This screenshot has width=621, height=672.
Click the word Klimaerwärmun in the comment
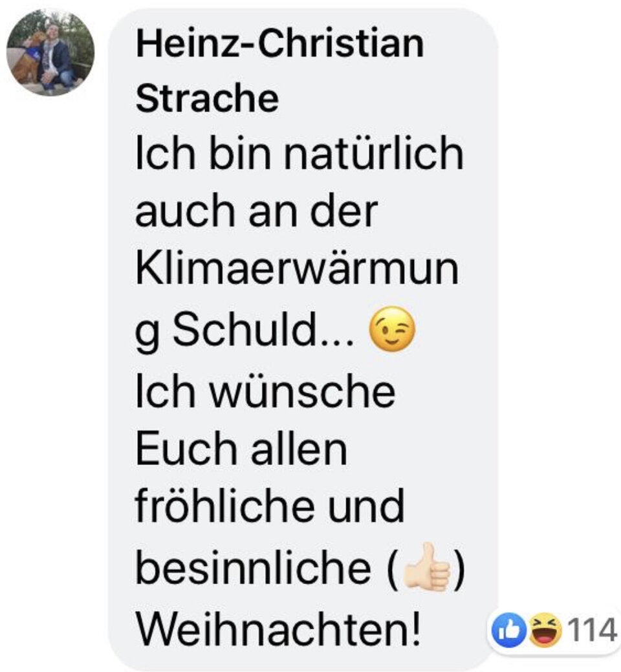tap(297, 270)
